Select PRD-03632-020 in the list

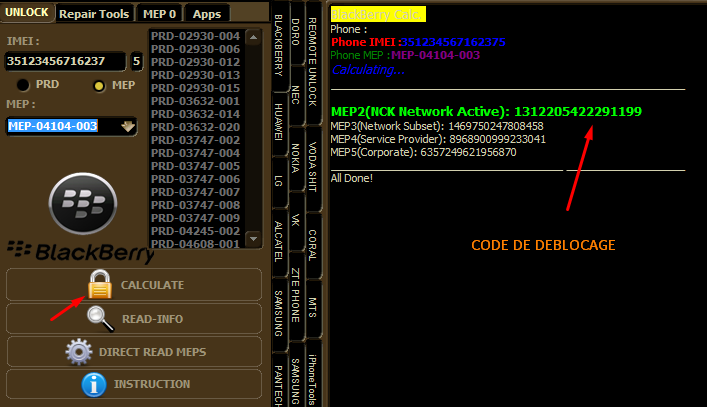[195, 128]
